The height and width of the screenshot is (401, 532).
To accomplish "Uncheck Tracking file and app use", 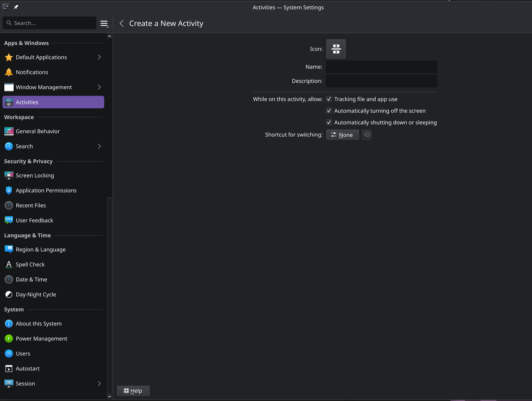I will tap(329, 99).
